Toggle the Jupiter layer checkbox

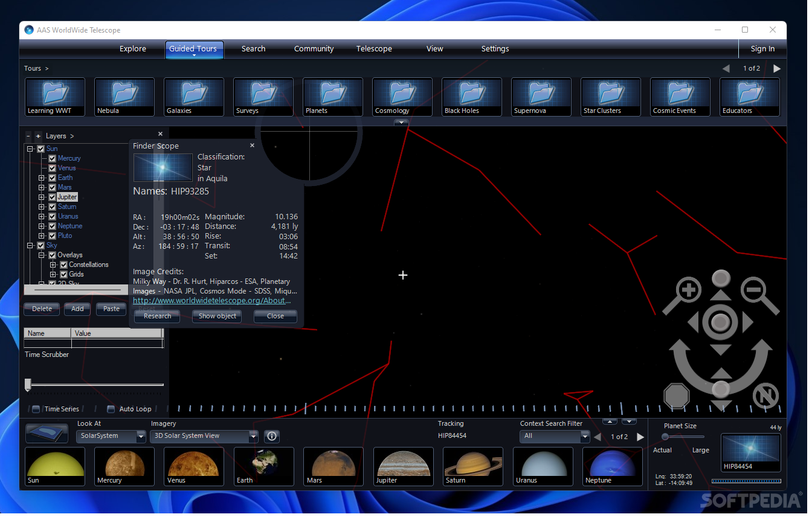52,197
